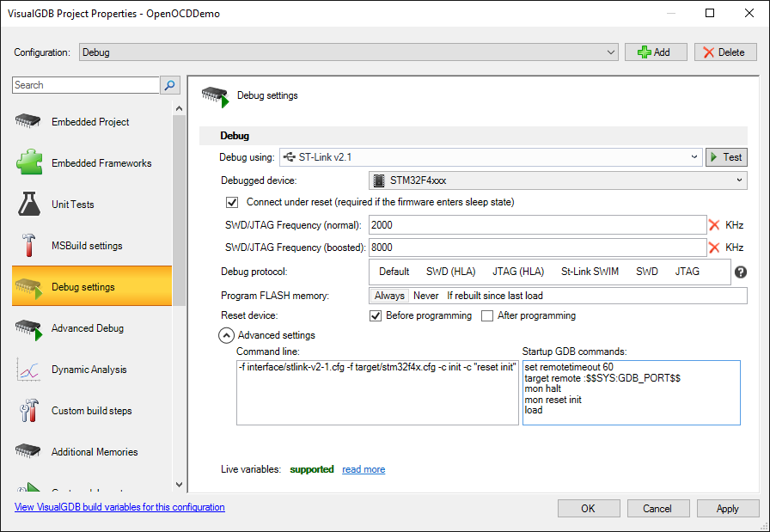Image resolution: width=770 pixels, height=532 pixels.
Task: Click the Embedded Project chip icon
Action: [x=28, y=121]
